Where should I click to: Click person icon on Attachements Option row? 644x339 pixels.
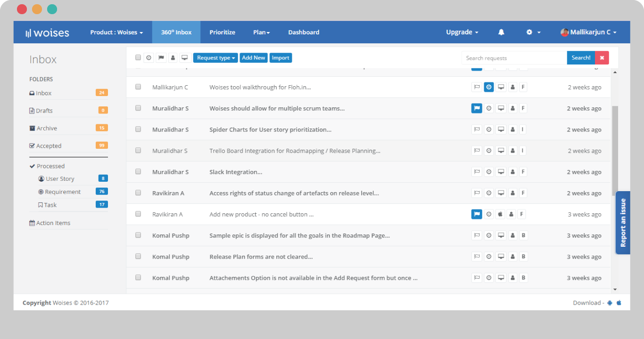(x=512, y=278)
